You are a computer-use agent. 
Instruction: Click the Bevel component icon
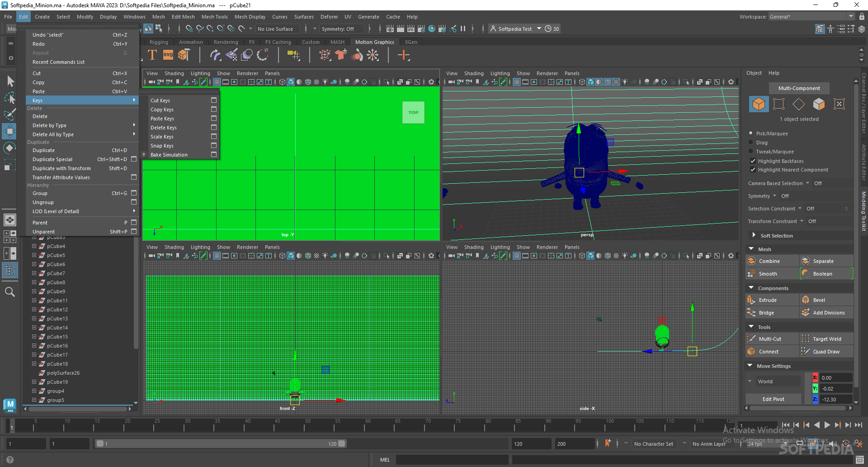click(x=806, y=300)
